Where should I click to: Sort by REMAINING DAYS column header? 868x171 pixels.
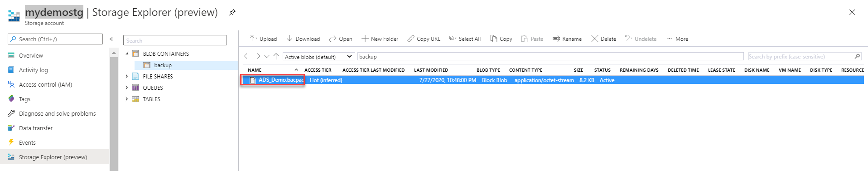tap(639, 70)
